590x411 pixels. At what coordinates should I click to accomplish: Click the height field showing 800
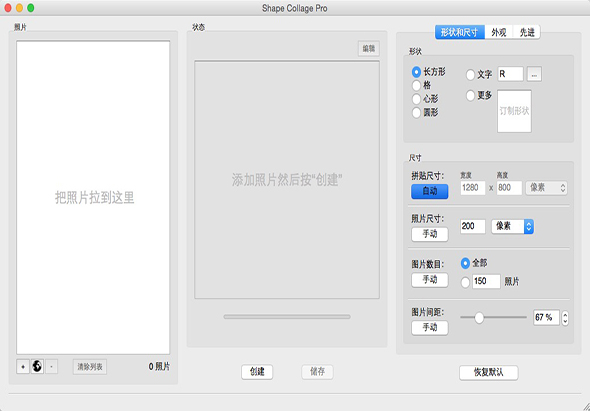click(x=509, y=188)
